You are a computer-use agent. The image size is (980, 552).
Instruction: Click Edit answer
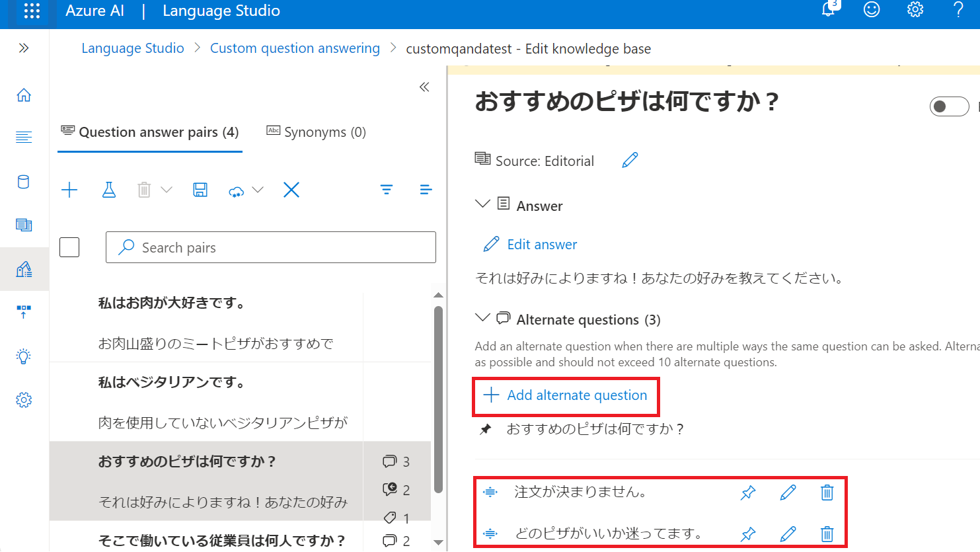coord(530,245)
